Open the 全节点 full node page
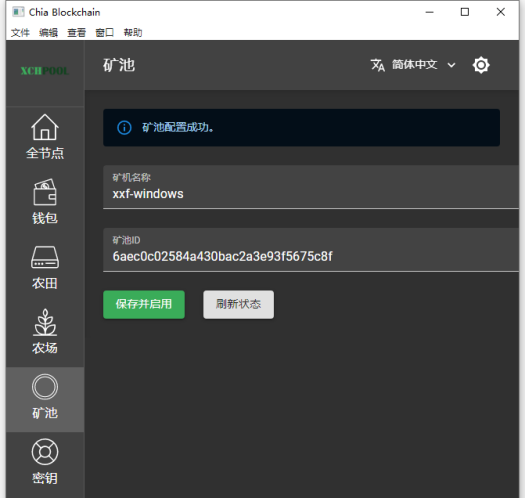This screenshot has width=526, height=498. [45, 136]
